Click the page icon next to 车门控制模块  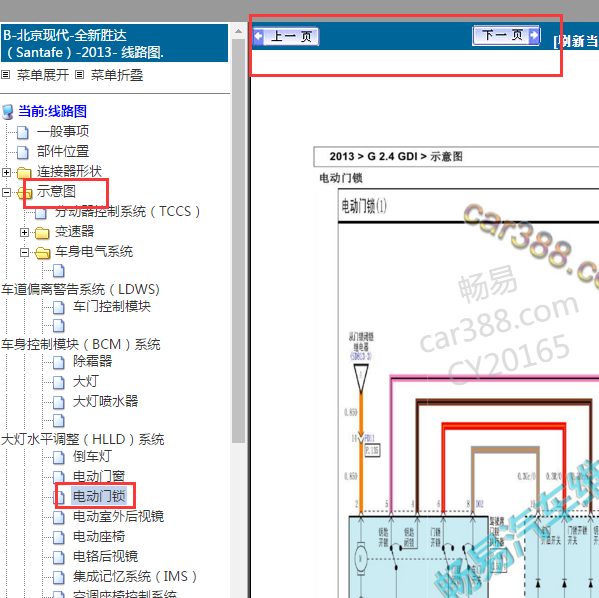[59, 307]
